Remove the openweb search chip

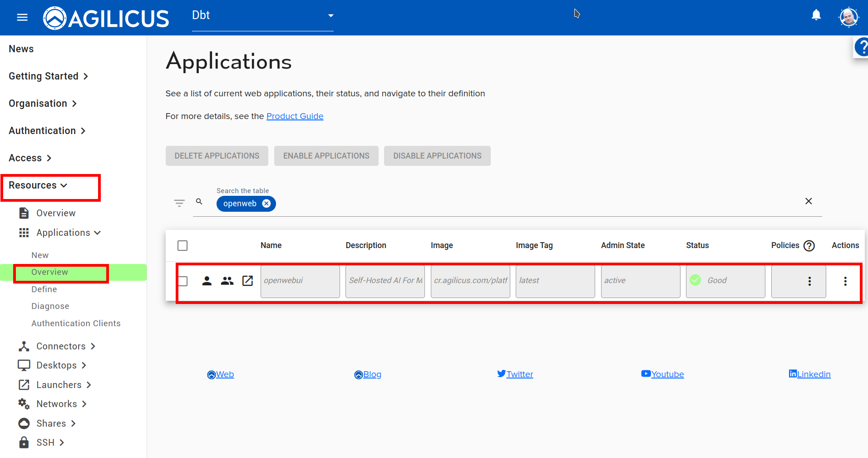(x=266, y=204)
